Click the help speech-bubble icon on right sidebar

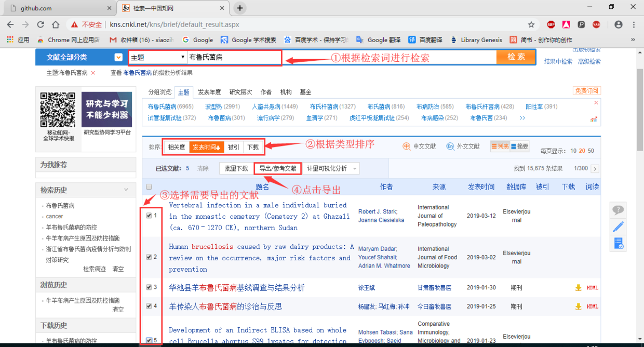[x=618, y=210]
